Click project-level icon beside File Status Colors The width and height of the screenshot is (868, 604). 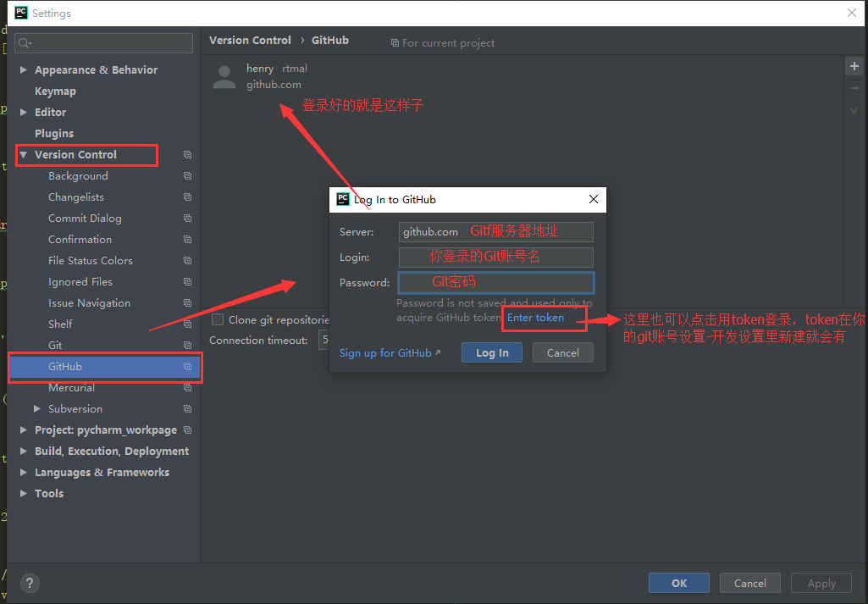pos(188,260)
